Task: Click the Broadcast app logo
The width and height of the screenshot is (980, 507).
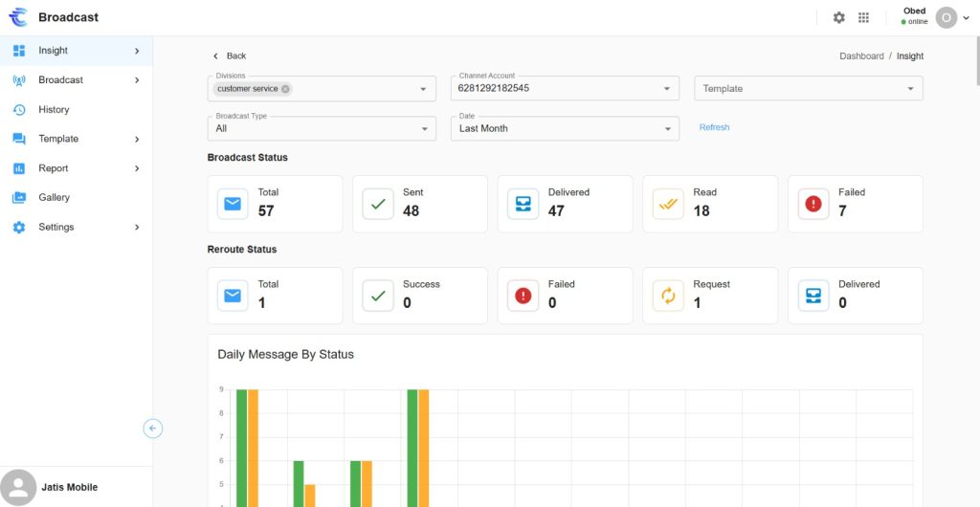Action: (x=18, y=17)
